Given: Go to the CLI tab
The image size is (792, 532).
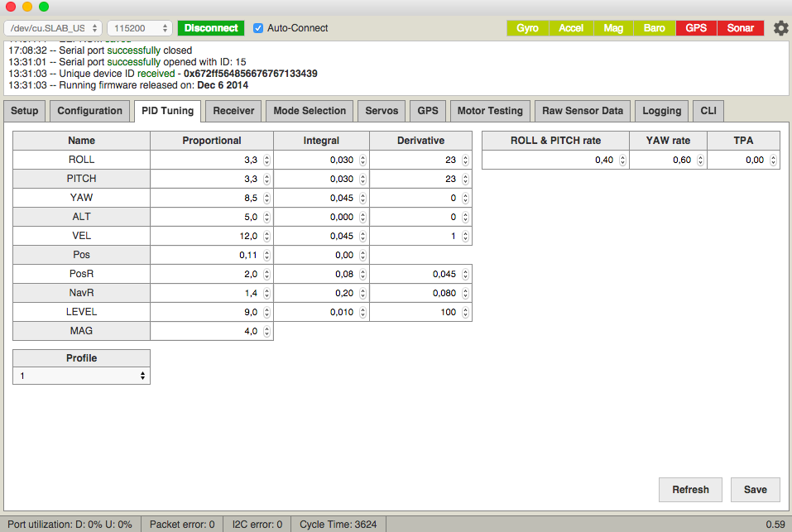Looking at the screenshot, I should (708, 111).
